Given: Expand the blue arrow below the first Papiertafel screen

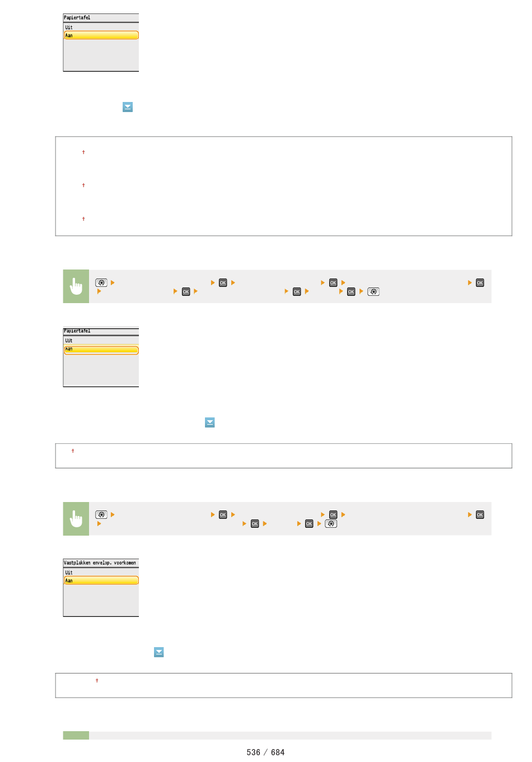Looking at the screenshot, I should point(128,107).
